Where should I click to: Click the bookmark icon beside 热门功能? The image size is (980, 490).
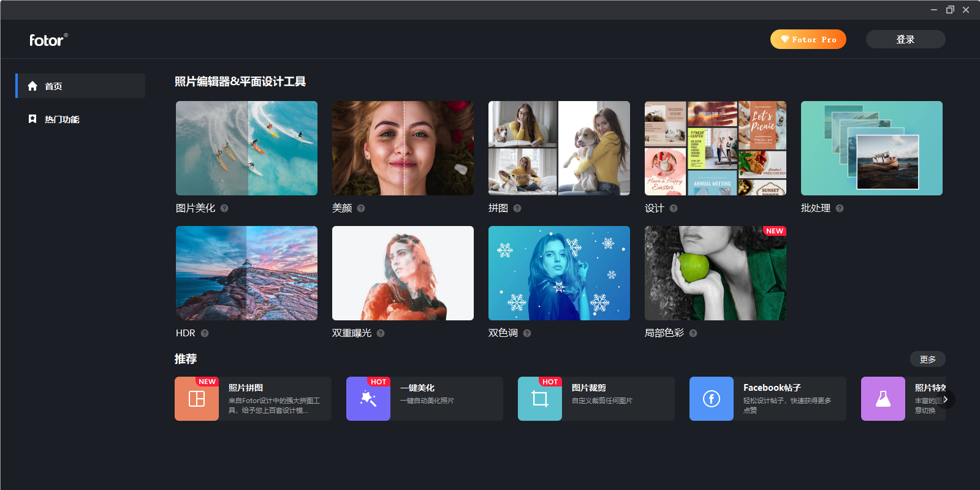pos(32,119)
